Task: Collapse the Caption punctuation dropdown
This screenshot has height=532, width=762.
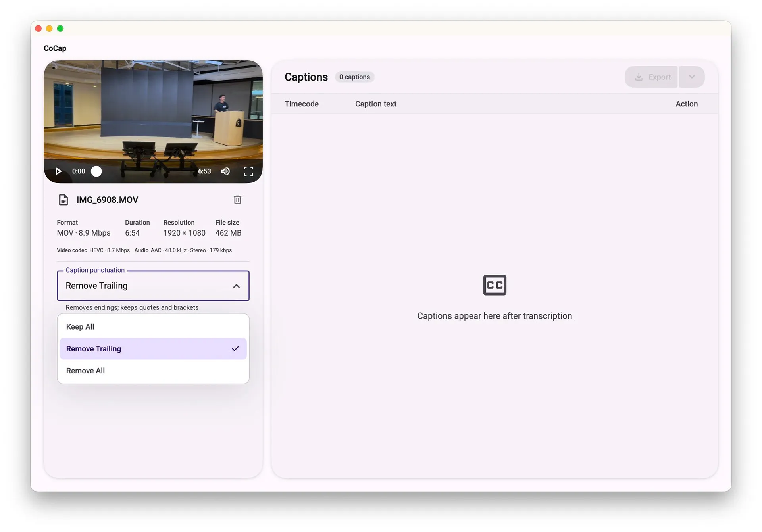Action: (x=153, y=286)
